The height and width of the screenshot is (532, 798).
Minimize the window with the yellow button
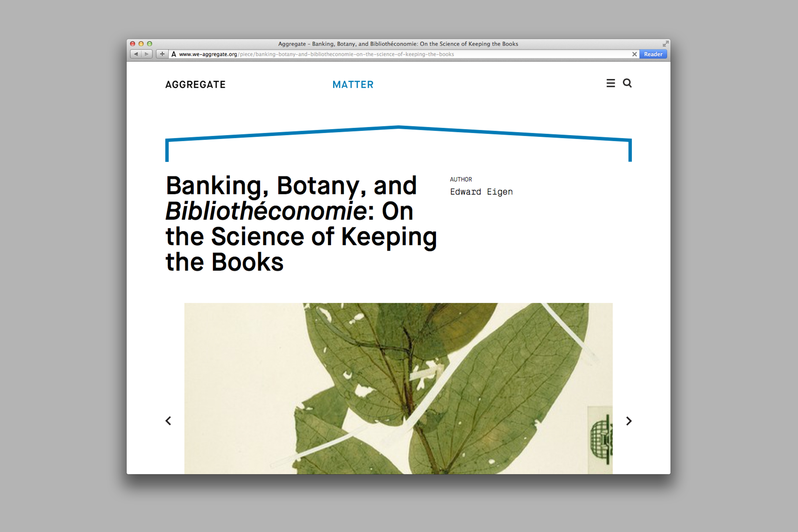[x=141, y=44]
